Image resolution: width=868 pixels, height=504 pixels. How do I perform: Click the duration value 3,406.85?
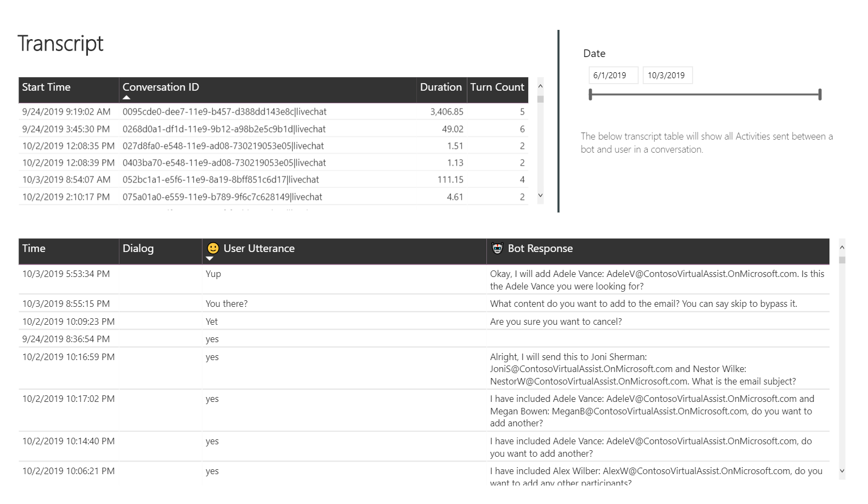[447, 112]
